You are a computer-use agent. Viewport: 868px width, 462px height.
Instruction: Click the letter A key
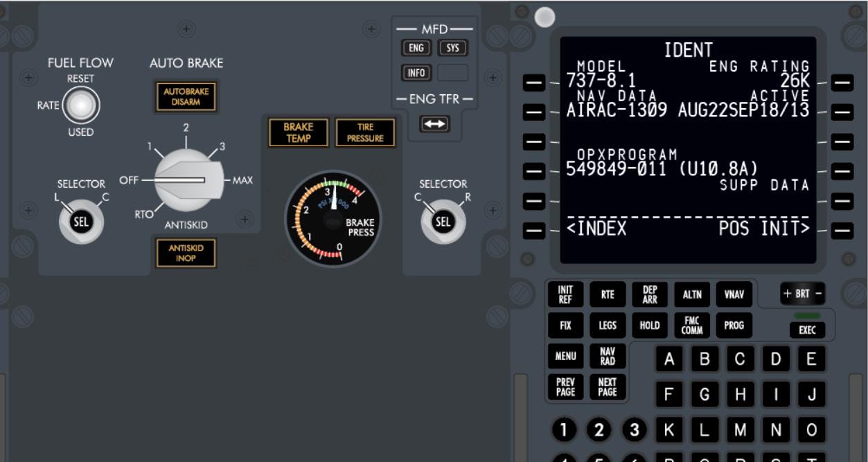coord(669,359)
